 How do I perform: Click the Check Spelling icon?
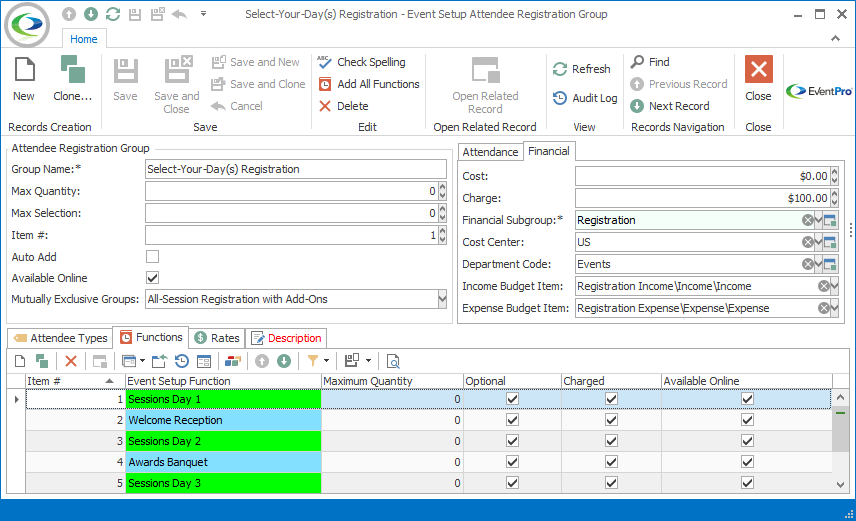point(325,62)
